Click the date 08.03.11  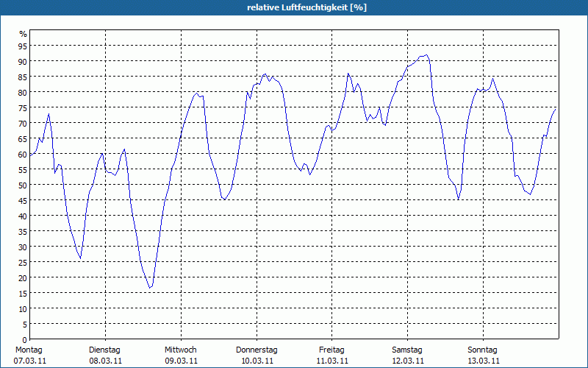105,361
